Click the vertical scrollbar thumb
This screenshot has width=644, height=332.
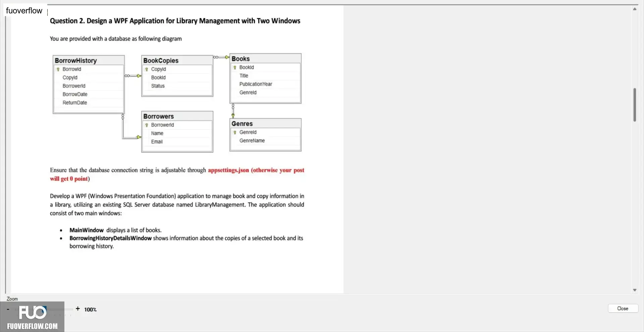click(635, 105)
